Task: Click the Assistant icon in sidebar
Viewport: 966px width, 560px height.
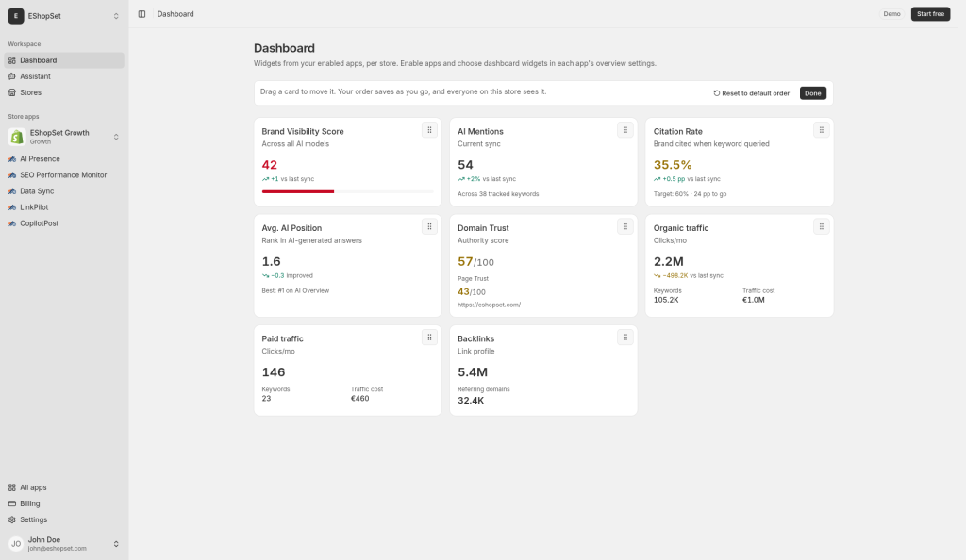Action: coord(11,76)
